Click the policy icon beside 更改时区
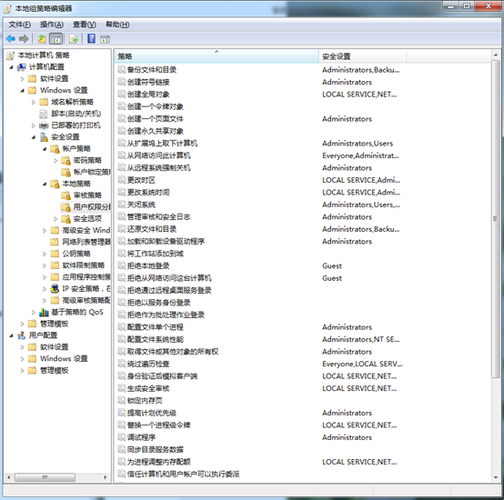Image resolution: width=504 pixels, height=500 pixels. pos(122,180)
